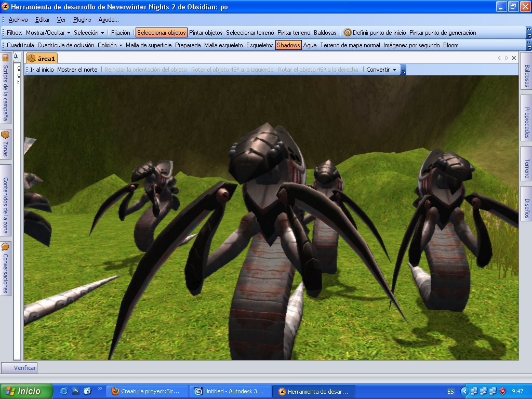The height and width of the screenshot is (399, 532).
Task: Click the start point icon beside Definir punto de inicio
Action: 348,33
